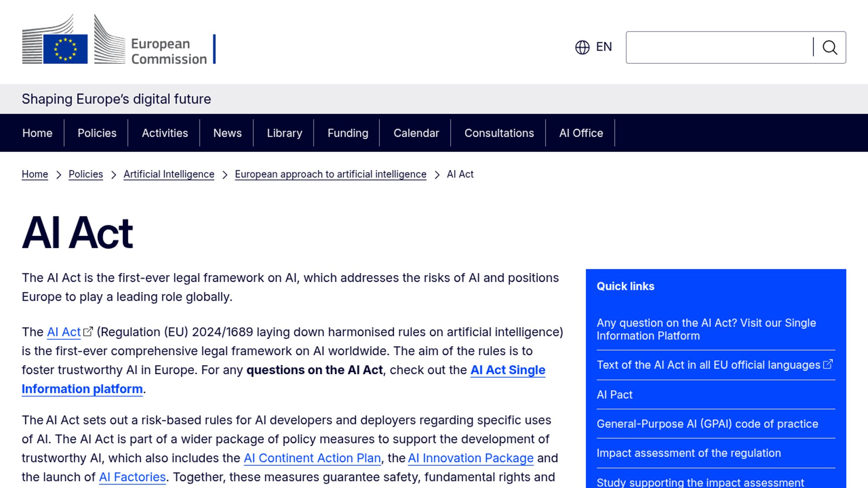Open General-Purpose AI code of practice link
This screenshot has height=488, width=868.
tap(707, 424)
